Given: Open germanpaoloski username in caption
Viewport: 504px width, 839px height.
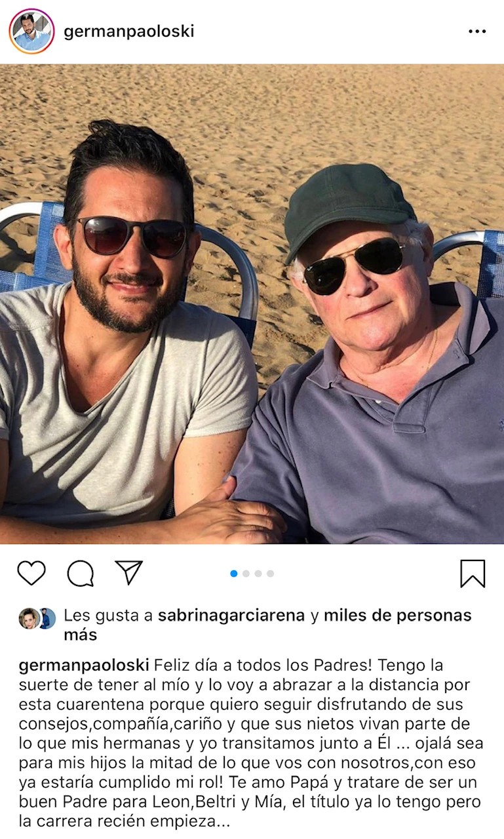Looking at the screenshot, I should (84, 665).
